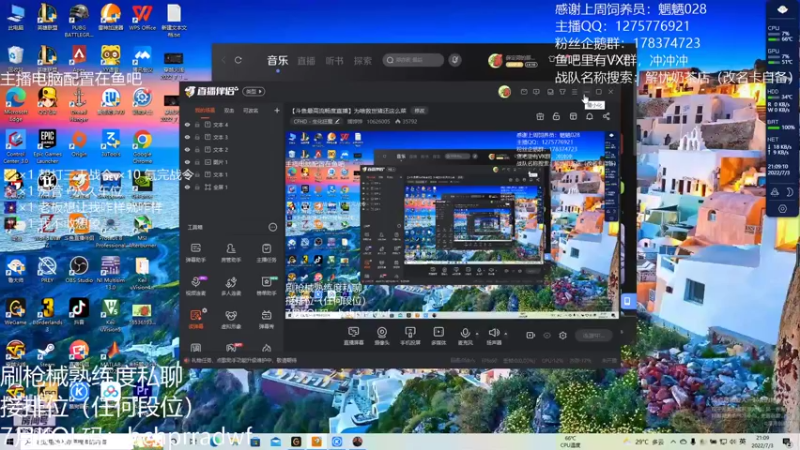Click 修改 button beside stream title

[x=419, y=110]
